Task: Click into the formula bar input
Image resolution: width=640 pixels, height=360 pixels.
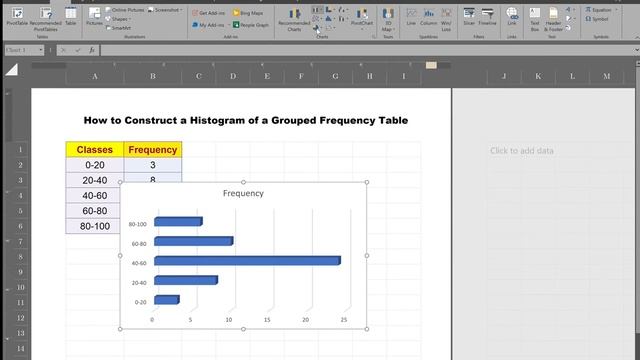Action: [x=367, y=50]
